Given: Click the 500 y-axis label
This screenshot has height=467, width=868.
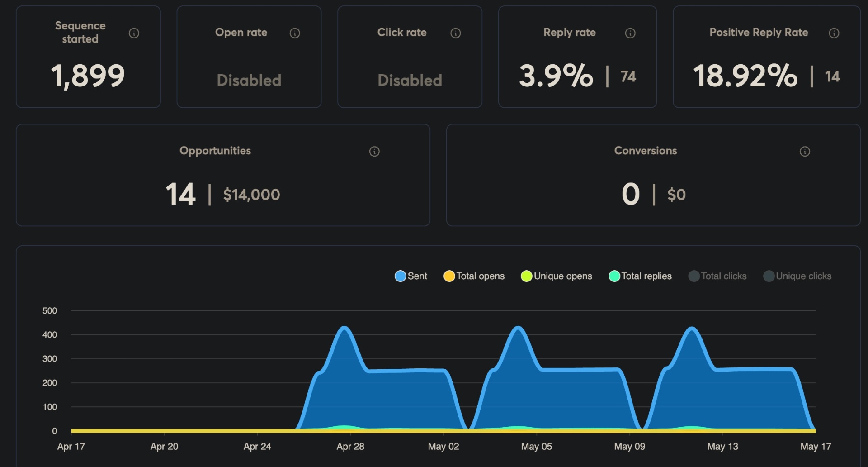Looking at the screenshot, I should (50, 311).
